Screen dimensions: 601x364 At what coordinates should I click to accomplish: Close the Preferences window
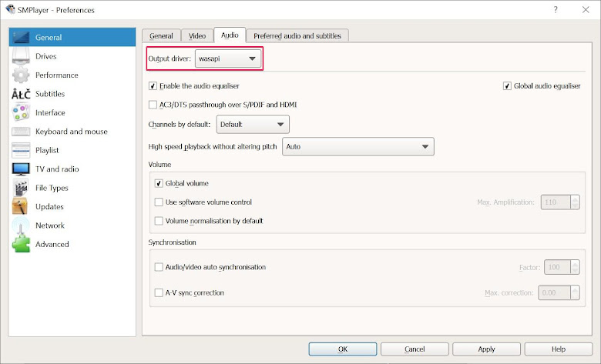tap(586, 9)
